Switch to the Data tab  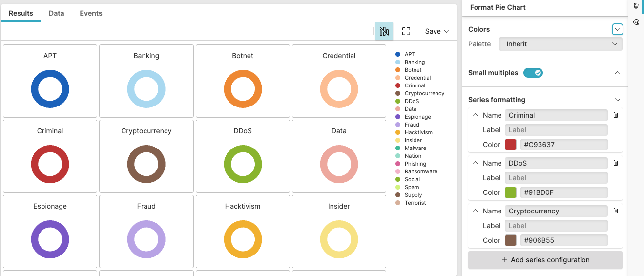(57, 13)
